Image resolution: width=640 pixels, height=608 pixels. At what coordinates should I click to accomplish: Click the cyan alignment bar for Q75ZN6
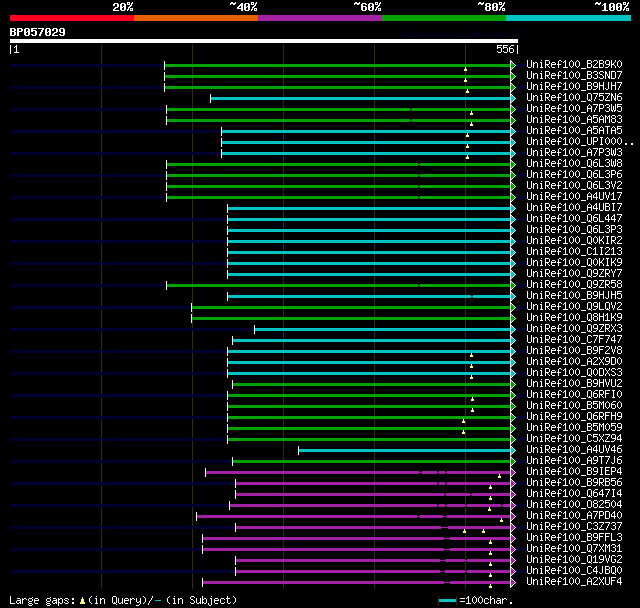[x=361, y=98]
